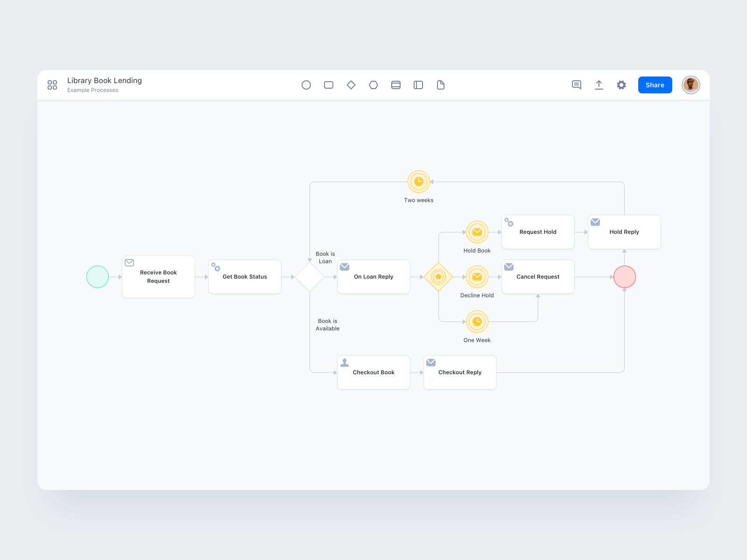The width and height of the screenshot is (747, 560).
Task: Select the data store shape tool
Action: coord(396,85)
